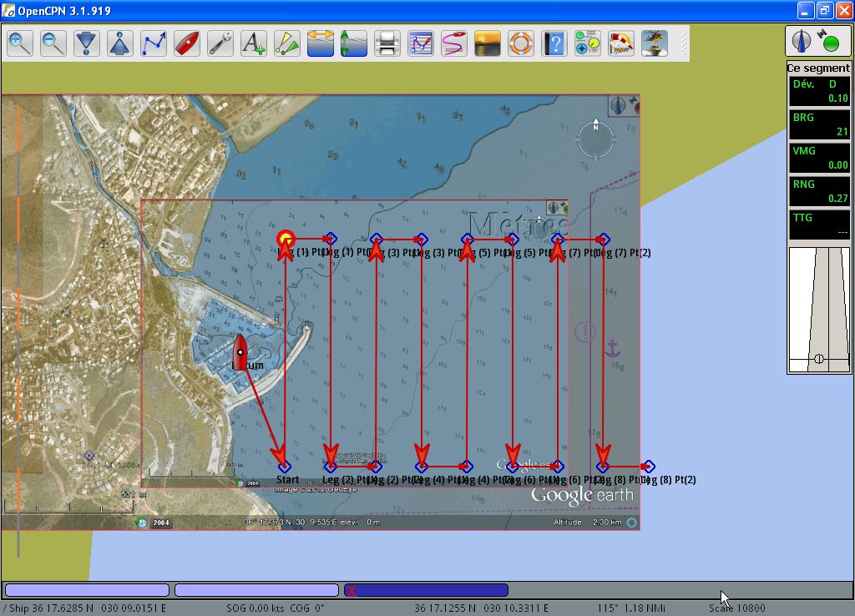
Task: Open the Help question mark icon
Action: [x=554, y=43]
